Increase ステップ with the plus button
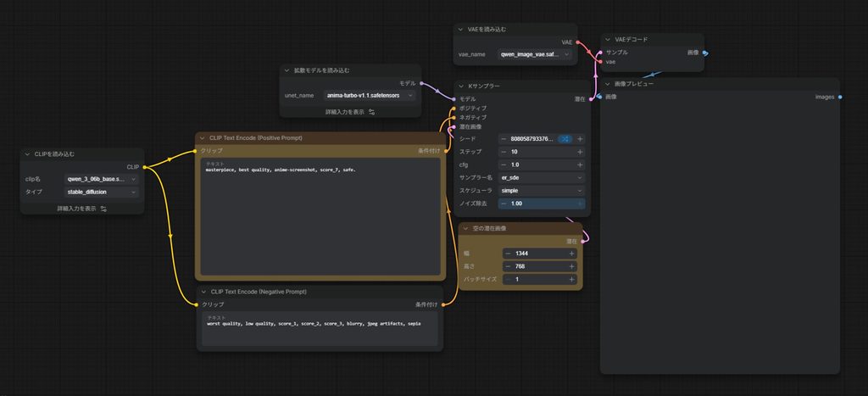The image size is (868, 396). click(x=580, y=152)
